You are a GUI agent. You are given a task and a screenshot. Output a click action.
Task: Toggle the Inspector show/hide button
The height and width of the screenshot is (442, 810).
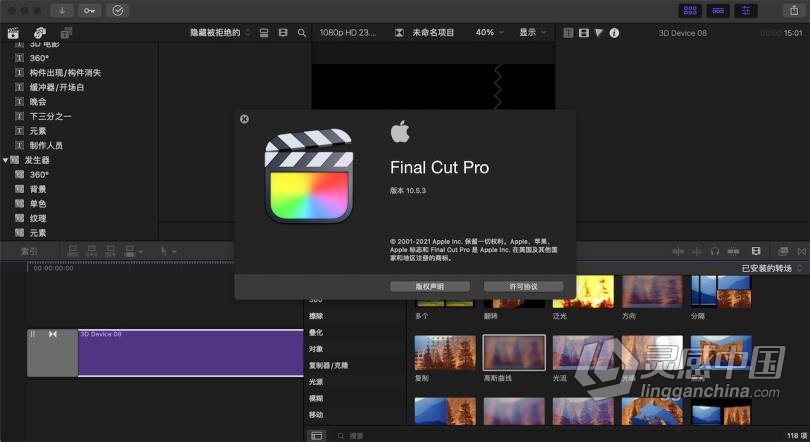746,10
